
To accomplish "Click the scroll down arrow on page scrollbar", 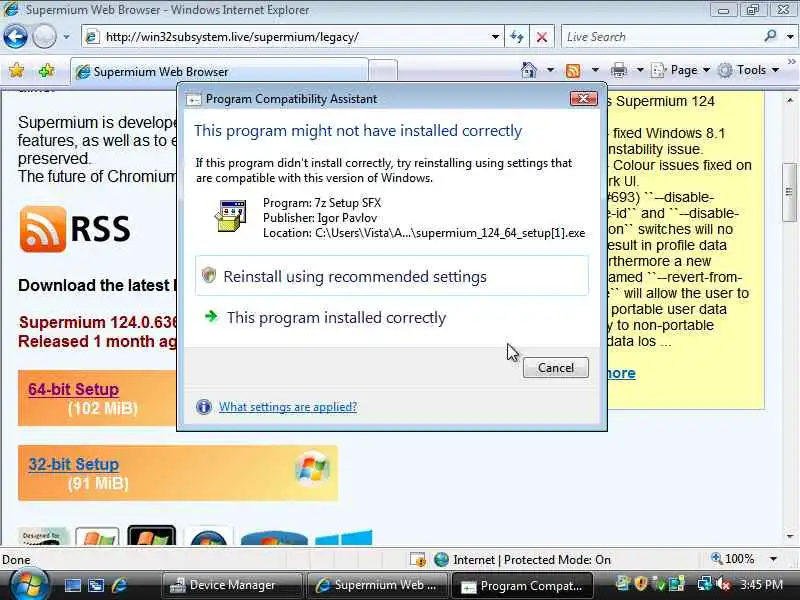I will coord(790,536).
